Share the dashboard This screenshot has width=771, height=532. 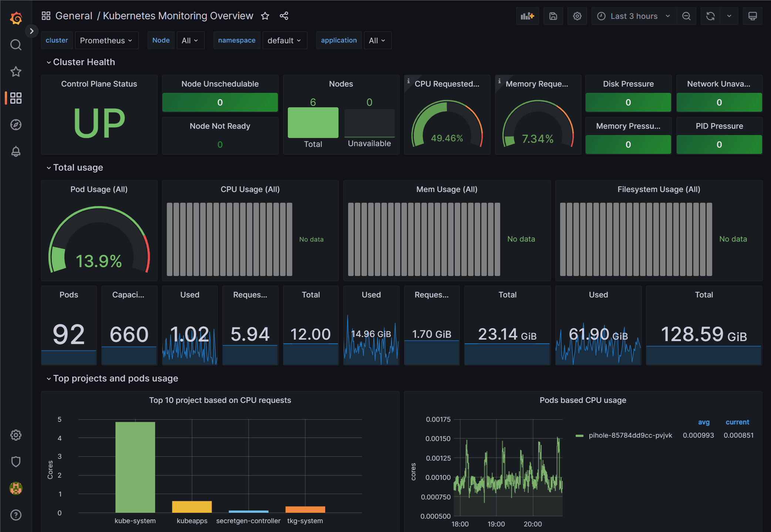click(x=284, y=16)
